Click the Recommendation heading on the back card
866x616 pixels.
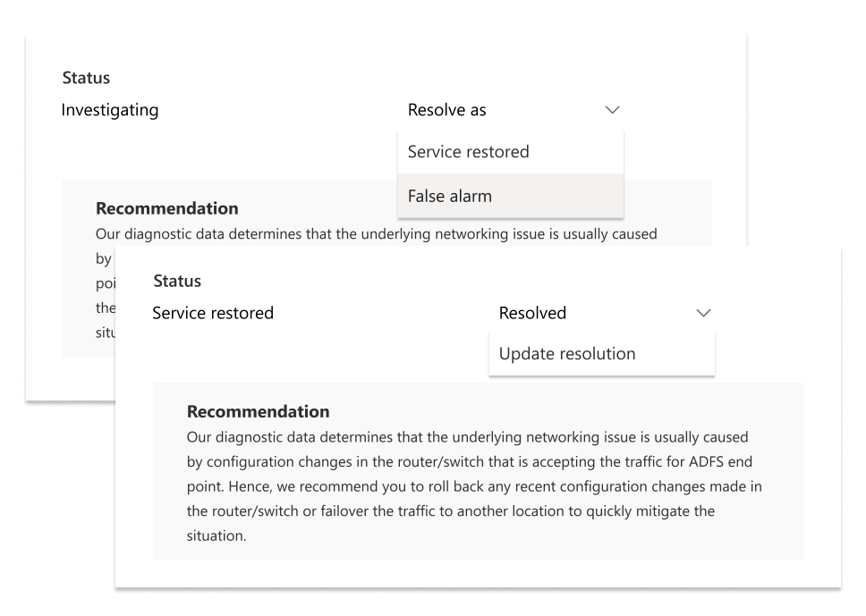166,208
